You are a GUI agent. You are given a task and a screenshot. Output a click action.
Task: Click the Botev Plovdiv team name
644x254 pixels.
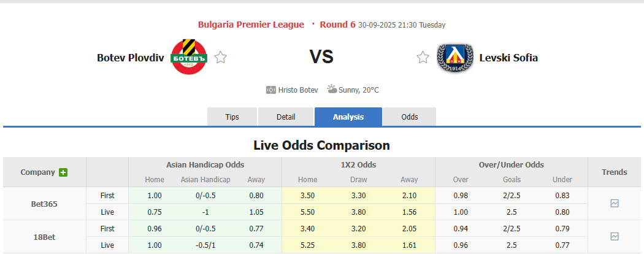[x=129, y=58]
